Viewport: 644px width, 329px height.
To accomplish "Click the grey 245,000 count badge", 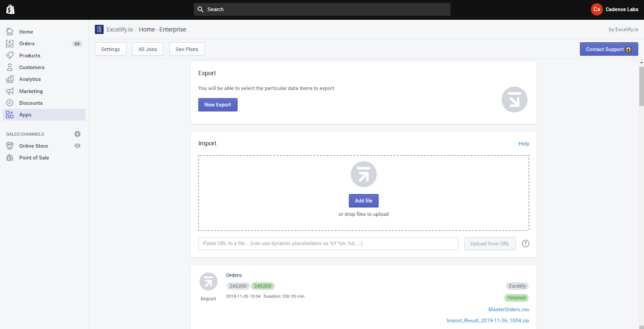I will click(x=238, y=286).
